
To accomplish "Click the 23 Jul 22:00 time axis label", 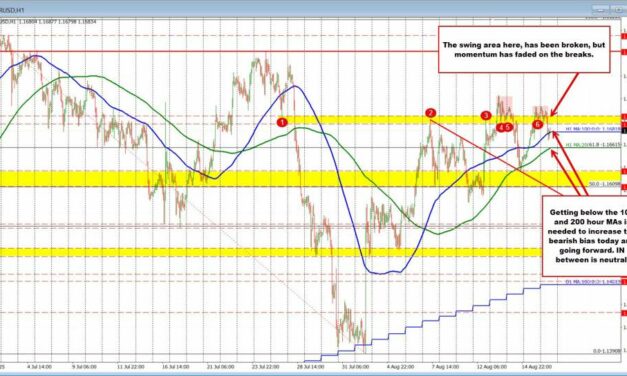I will click(265, 366).
